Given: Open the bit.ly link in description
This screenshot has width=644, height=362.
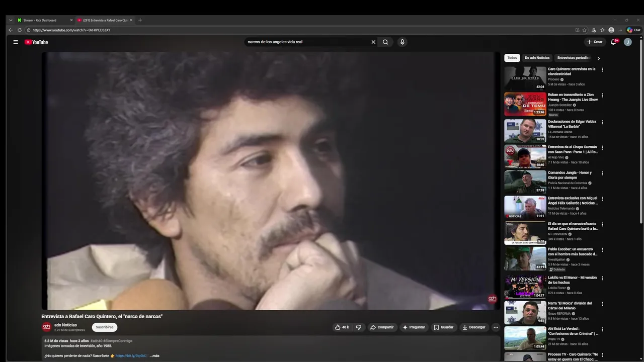Looking at the screenshot, I should point(131,356).
